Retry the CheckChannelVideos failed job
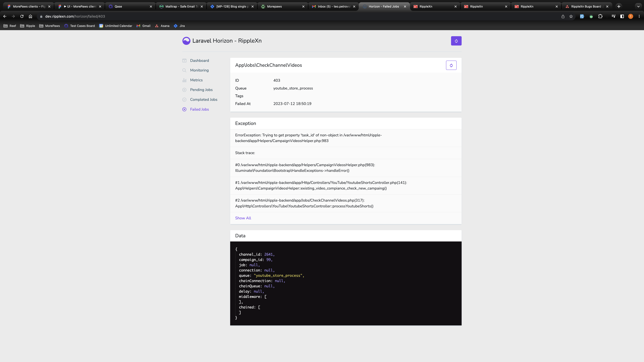The width and height of the screenshot is (644, 362). pos(451,65)
